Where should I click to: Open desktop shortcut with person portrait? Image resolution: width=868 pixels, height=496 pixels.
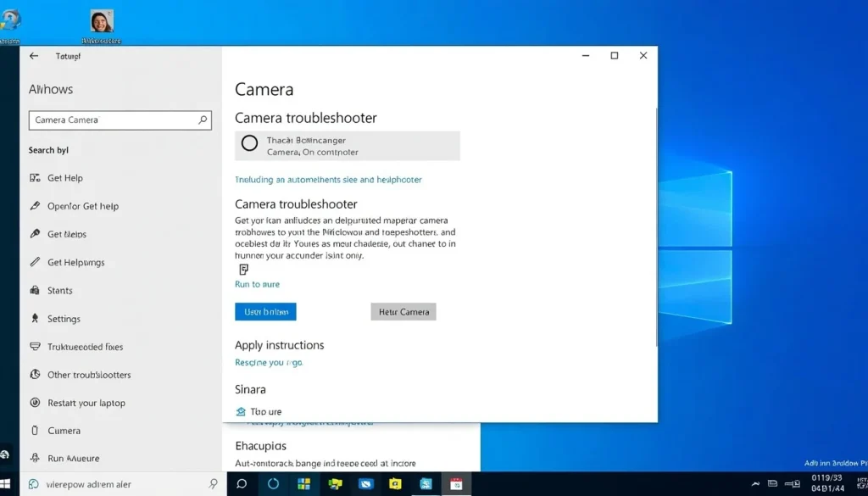click(102, 25)
